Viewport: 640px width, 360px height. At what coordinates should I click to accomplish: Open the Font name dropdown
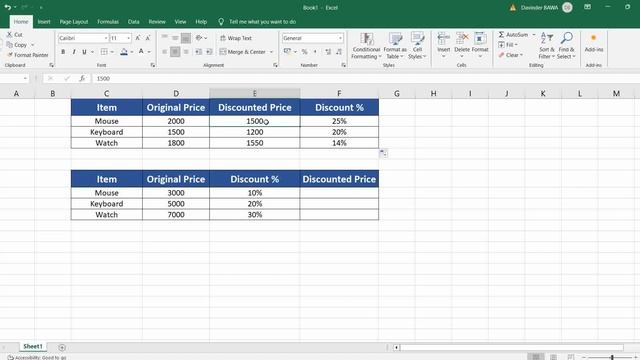click(x=106, y=38)
